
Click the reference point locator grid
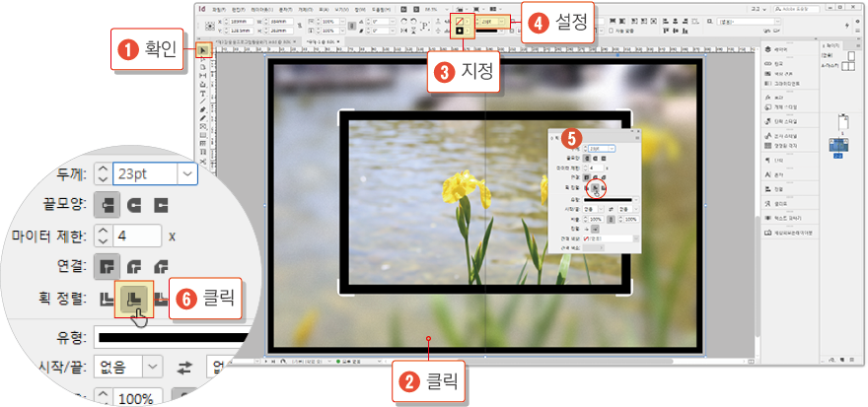coord(210,26)
